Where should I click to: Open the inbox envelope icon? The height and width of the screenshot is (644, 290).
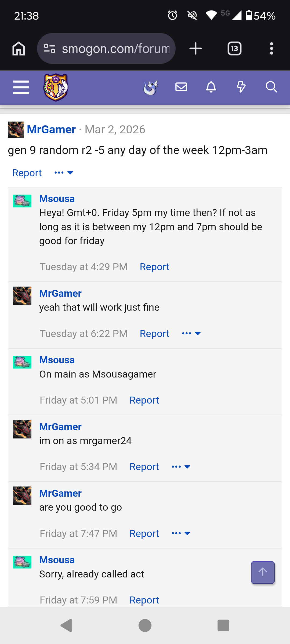(181, 87)
